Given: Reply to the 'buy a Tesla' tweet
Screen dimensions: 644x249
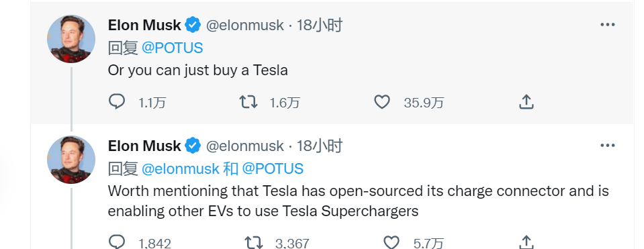Looking at the screenshot, I should tap(117, 101).
